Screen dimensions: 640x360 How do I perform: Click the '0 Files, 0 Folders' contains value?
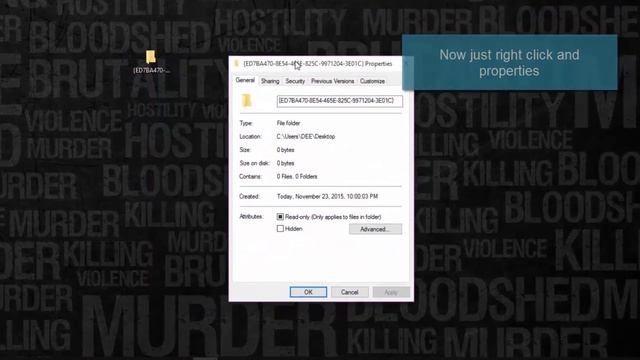[x=297, y=176]
